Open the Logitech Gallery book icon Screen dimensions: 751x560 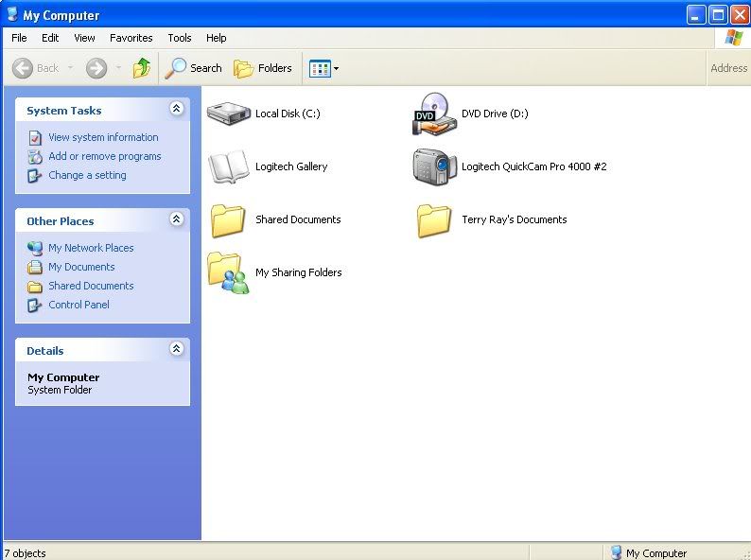[x=228, y=166]
